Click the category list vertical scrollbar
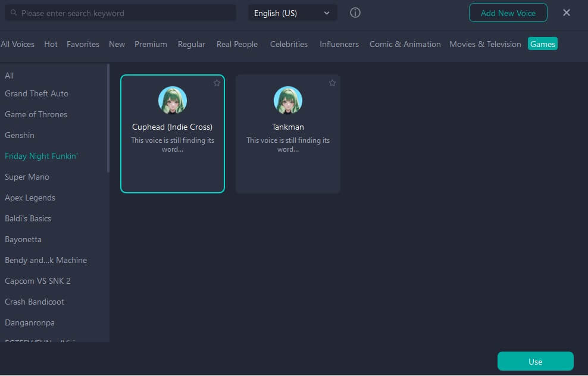This screenshot has width=588, height=376. [108, 119]
